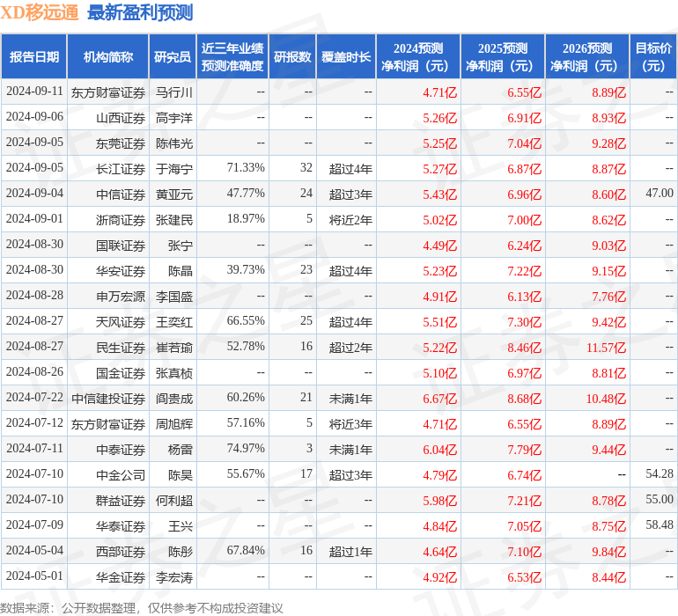Select the date 2024-08-26
The image size is (678, 616).
pyautogui.click(x=34, y=371)
